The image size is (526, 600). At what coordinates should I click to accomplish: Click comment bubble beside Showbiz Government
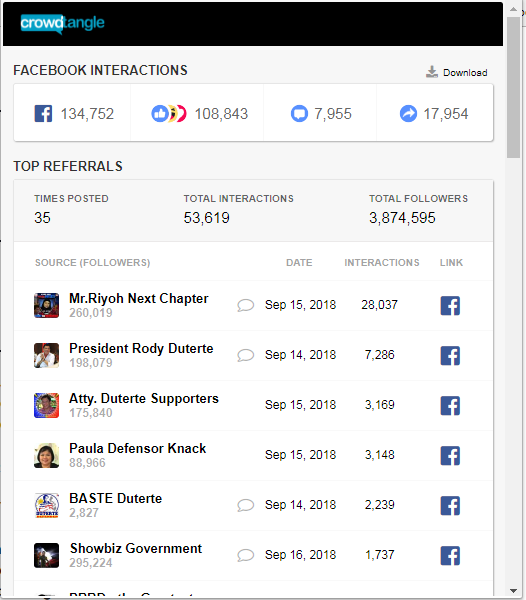click(x=246, y=555)
